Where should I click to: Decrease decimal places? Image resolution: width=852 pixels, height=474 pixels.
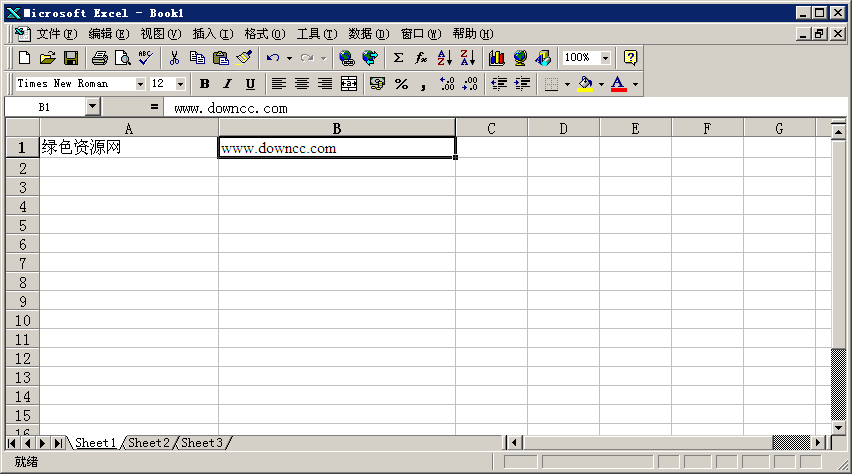[470, 84]
